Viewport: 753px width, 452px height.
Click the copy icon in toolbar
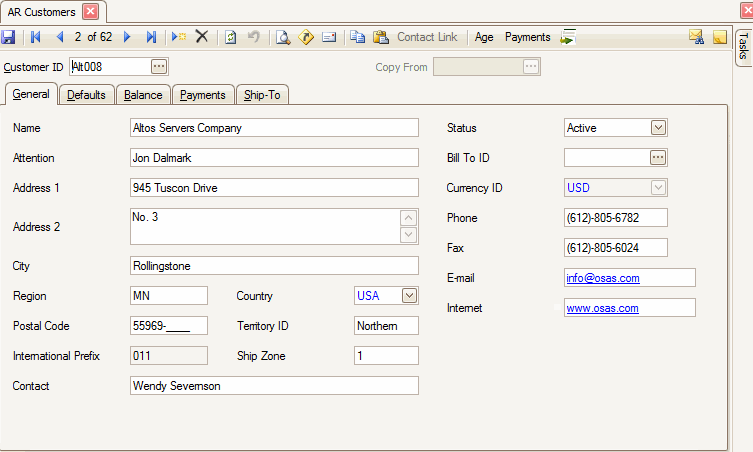[358, 37]
